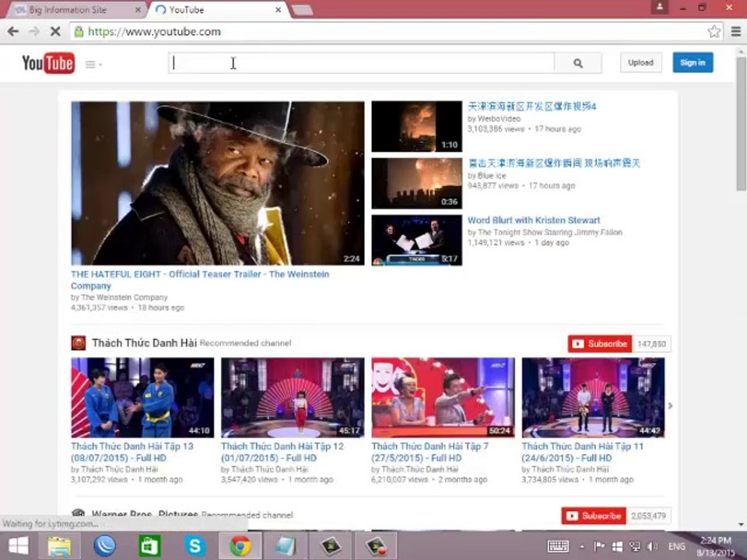Open Windows Store from taskbar
Viewport: 747px width, 560px height.
(x=149, y=546)
